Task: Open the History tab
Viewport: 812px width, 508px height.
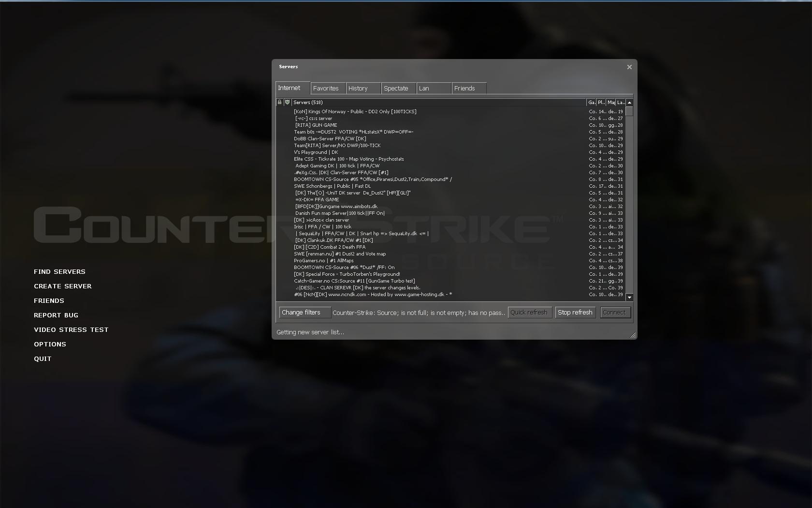Action: 363,89
